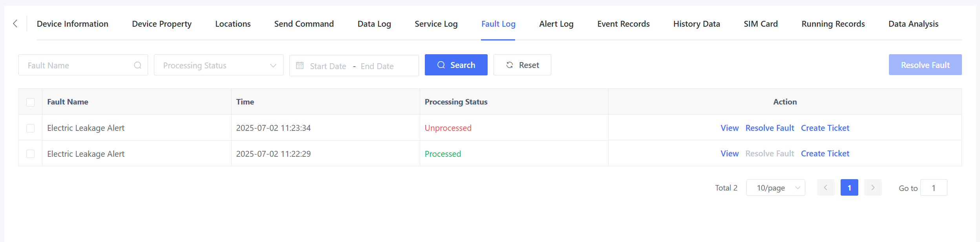This screenshot has width=980, height=242.
Task: Switch to the Alert Log tab
Action: pyautogui.click(x=556, y=24)
